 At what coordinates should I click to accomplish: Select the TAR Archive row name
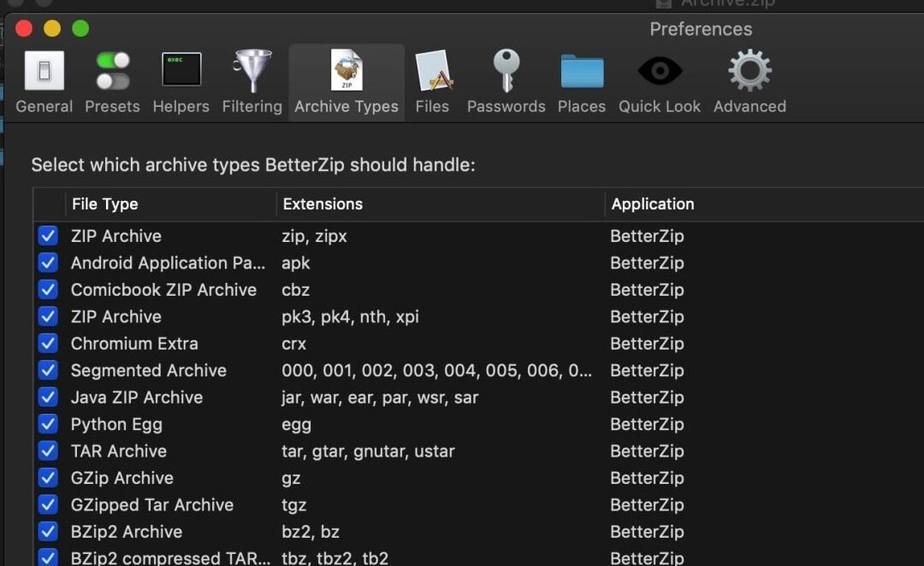click(119, 451)
